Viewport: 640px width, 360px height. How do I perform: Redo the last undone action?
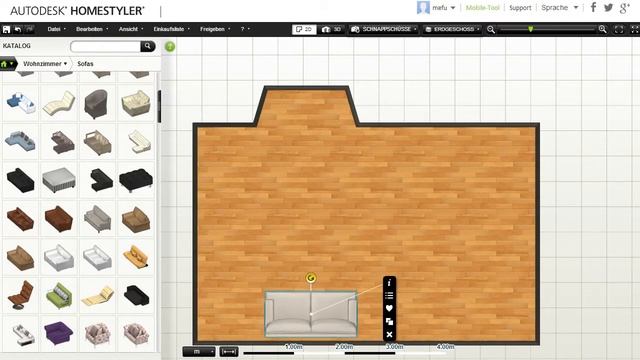click(x=29, y=29)
